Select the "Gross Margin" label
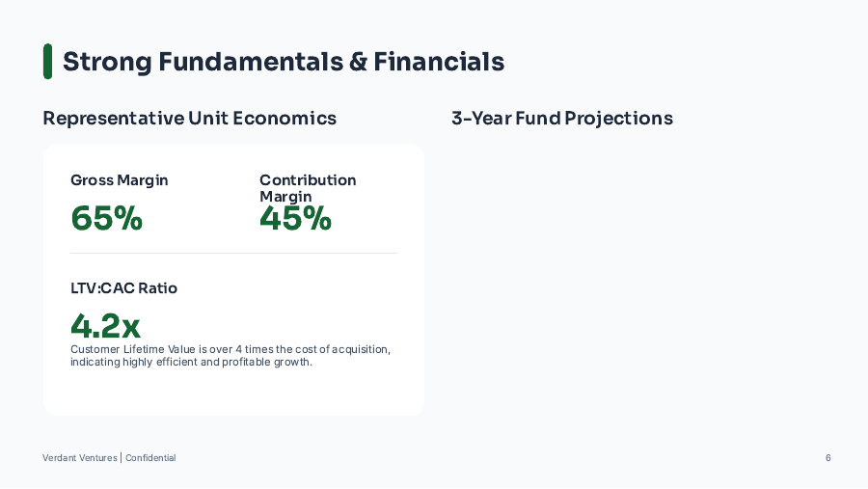868x489 pixels. (x=120, y=180)
